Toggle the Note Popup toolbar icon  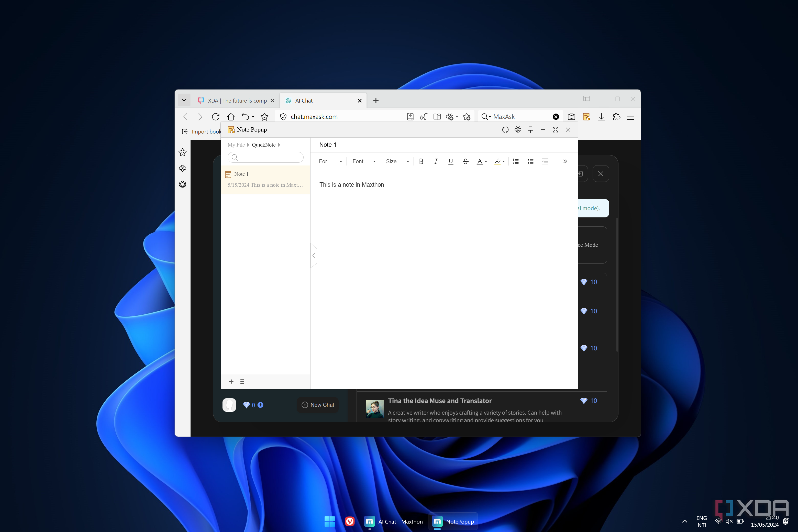(586, 117)
